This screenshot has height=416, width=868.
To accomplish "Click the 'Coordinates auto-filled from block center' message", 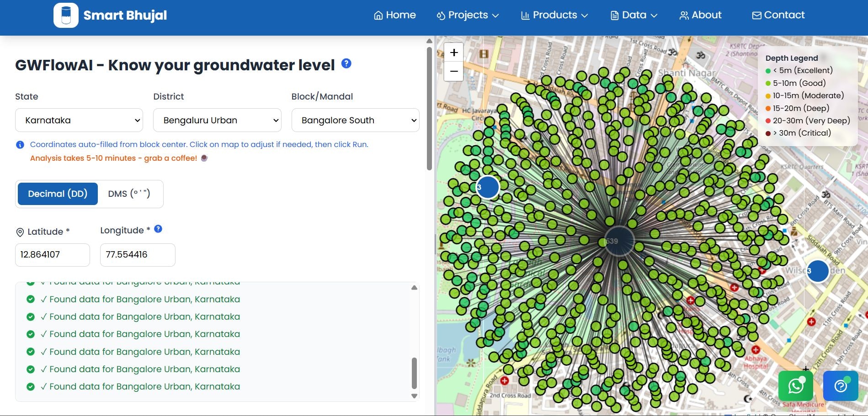I will point(199,144).
